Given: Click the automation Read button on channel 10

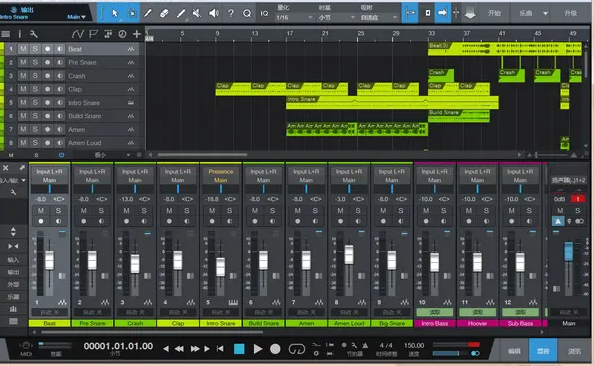Looking at the screenshot, I should click(x=435, y=312).
